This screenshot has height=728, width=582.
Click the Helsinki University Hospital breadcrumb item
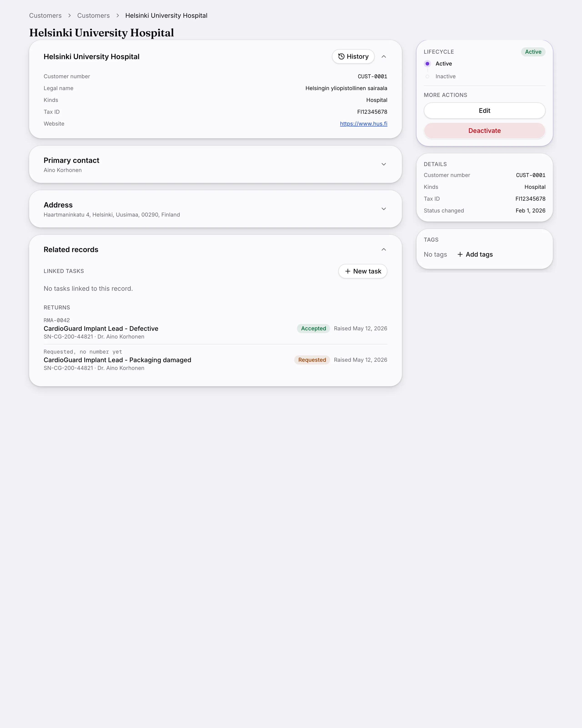tap(166, 15)
